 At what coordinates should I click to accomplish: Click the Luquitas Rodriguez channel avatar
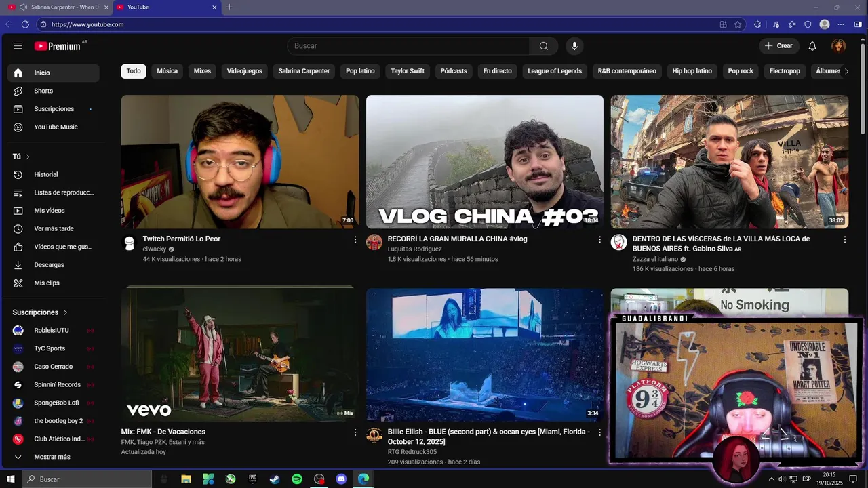(374, 243)
